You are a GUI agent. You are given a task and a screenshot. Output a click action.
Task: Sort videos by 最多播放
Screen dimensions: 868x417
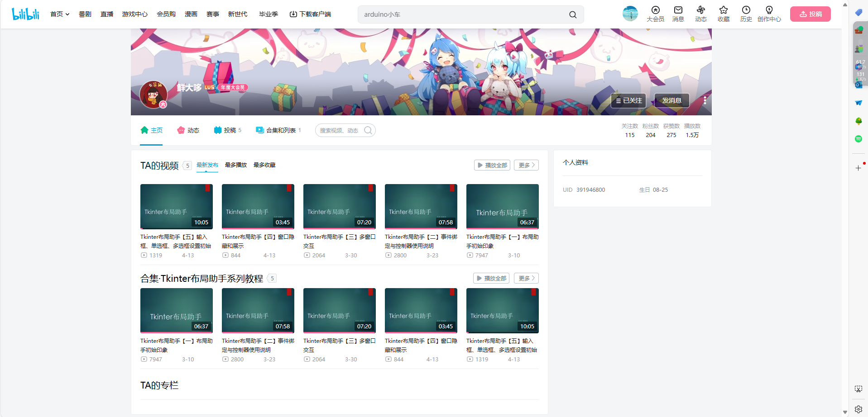[236, 165]
